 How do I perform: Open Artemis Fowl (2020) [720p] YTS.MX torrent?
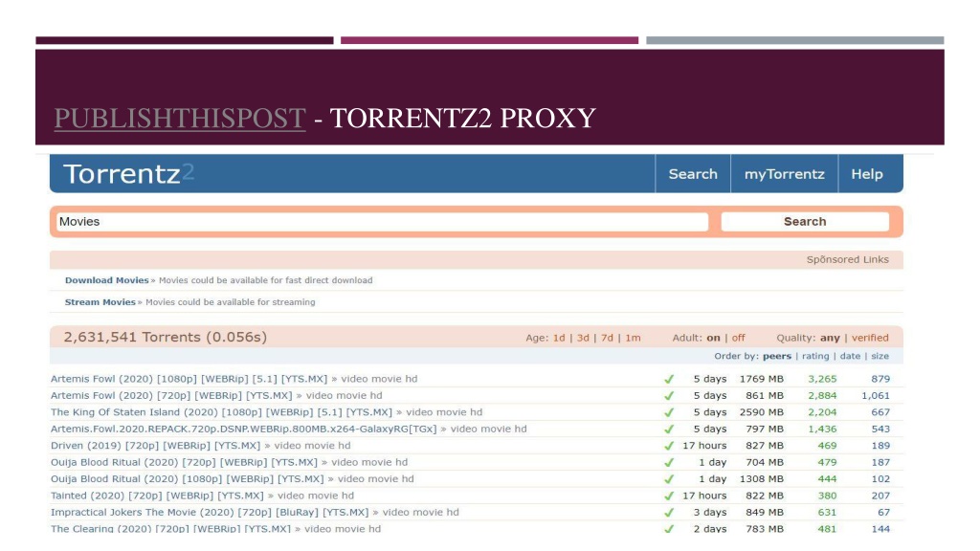click(x=171, y=395)
